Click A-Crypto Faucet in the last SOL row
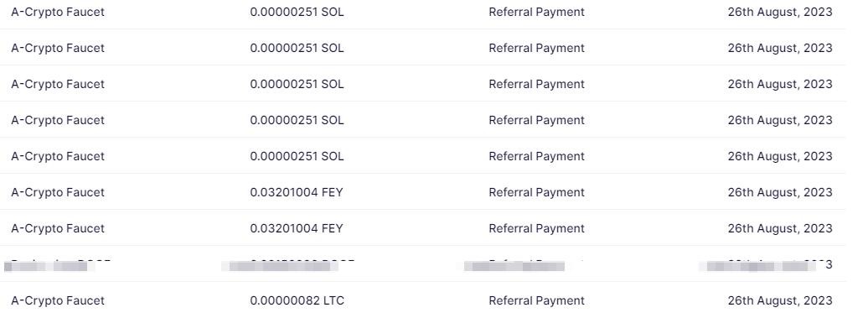This screenshot has height=313, width=868. coord(58,157)
